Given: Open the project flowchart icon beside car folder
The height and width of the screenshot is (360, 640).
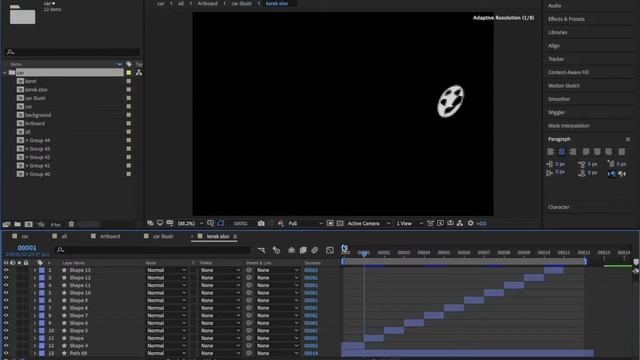Looking at the screenshot, I should tap(139, 72).
